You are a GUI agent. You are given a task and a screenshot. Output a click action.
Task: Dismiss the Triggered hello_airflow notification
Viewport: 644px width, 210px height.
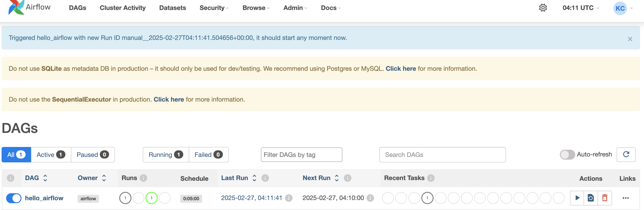(630, 39)
